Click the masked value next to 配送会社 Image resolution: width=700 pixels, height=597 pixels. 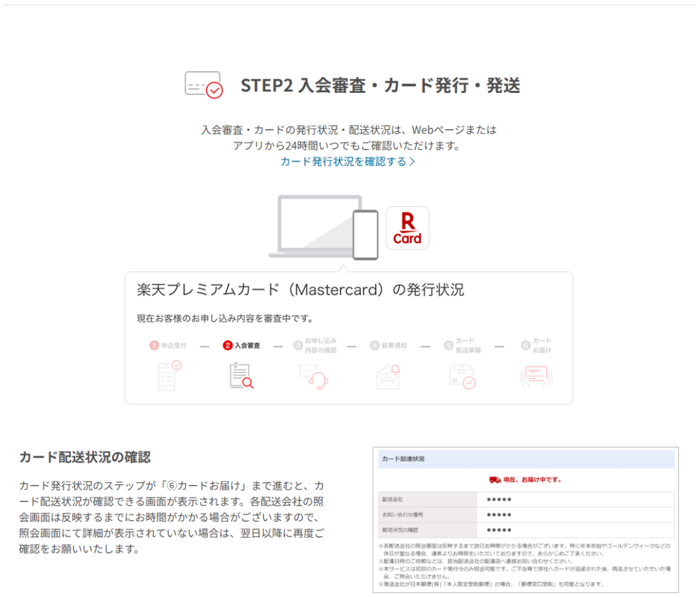click(x=498, y=499)
